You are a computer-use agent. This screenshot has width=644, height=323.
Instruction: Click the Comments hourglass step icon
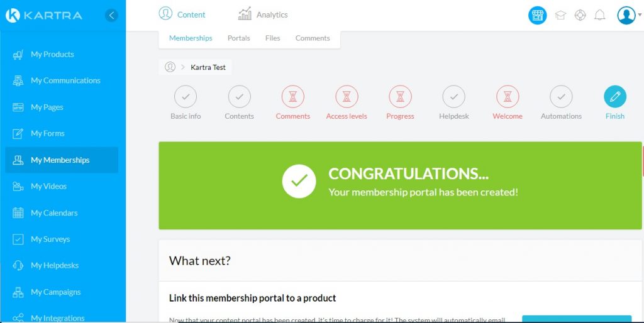pos(292,97)
